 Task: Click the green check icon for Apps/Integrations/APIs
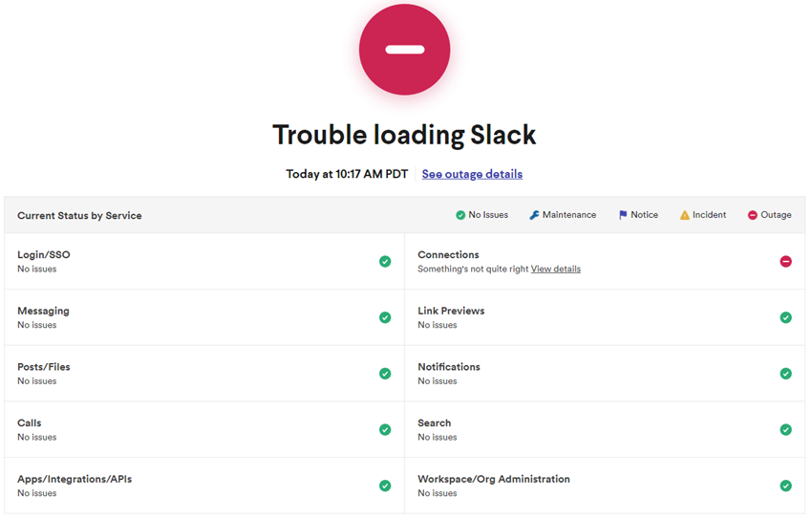(x=385, y=486)
